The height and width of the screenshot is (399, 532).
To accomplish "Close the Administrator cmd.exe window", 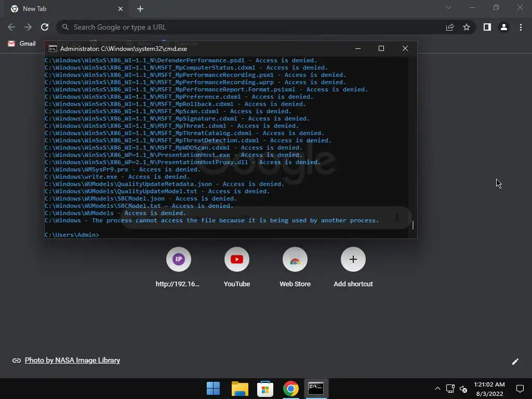I will coord(405,48).
